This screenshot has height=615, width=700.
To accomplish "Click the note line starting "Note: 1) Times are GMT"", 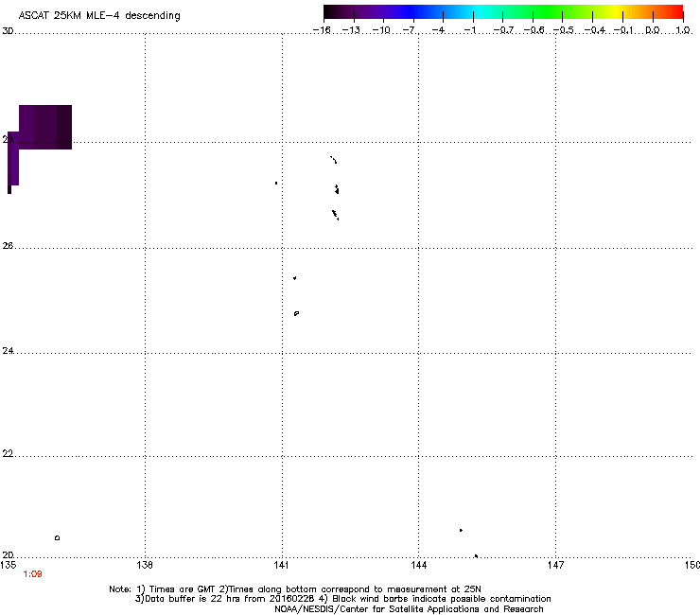I will 295,589.
